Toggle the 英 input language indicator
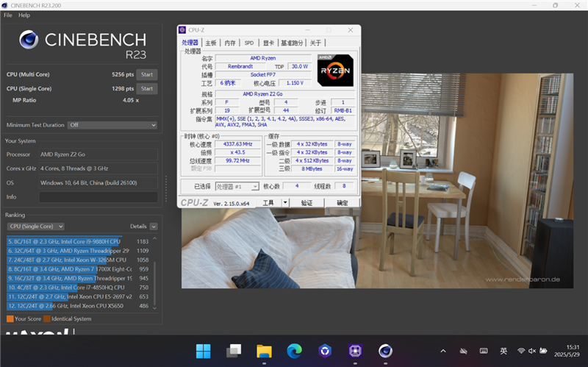588x367 pixels. point(503,352)
